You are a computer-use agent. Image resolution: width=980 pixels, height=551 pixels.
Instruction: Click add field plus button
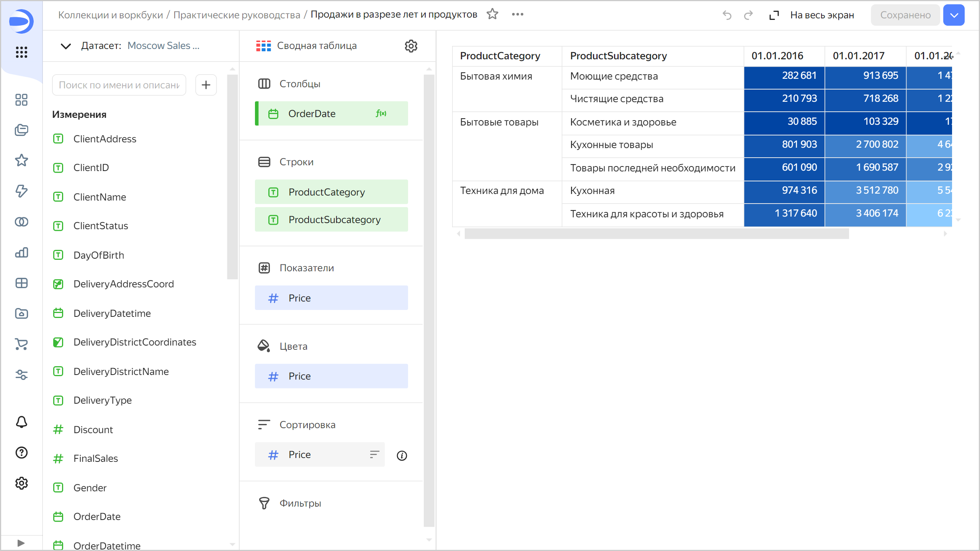point(206,85)
